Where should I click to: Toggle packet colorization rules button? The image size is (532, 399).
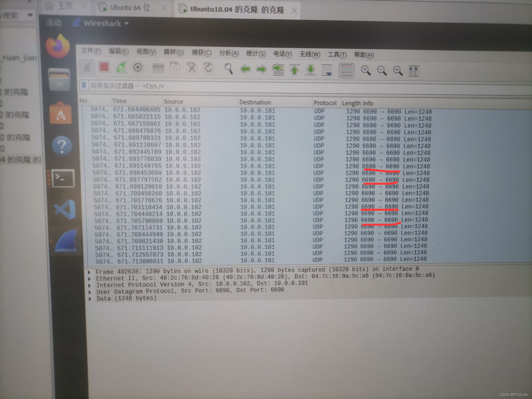[x=346, y=70]
